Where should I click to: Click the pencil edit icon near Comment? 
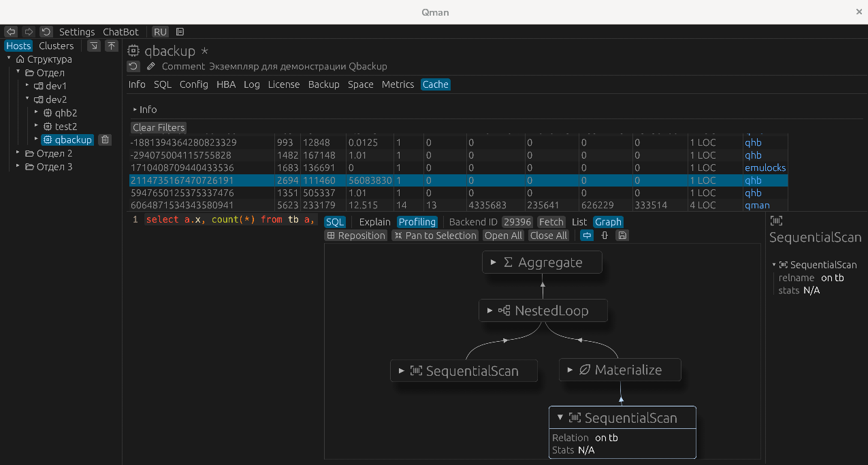tap(150, 66)
